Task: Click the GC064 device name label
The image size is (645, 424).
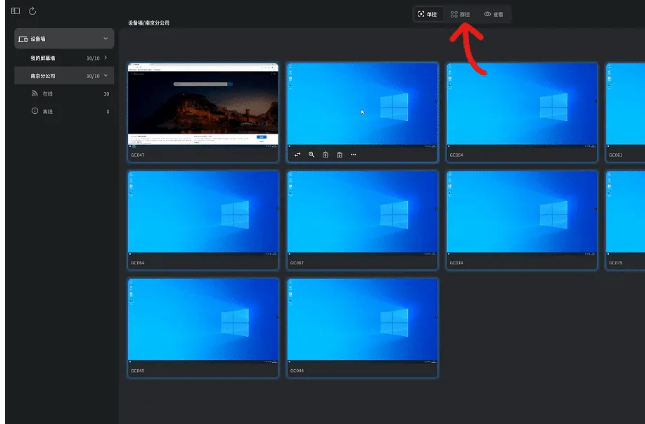Action: [x=137, y=263]
